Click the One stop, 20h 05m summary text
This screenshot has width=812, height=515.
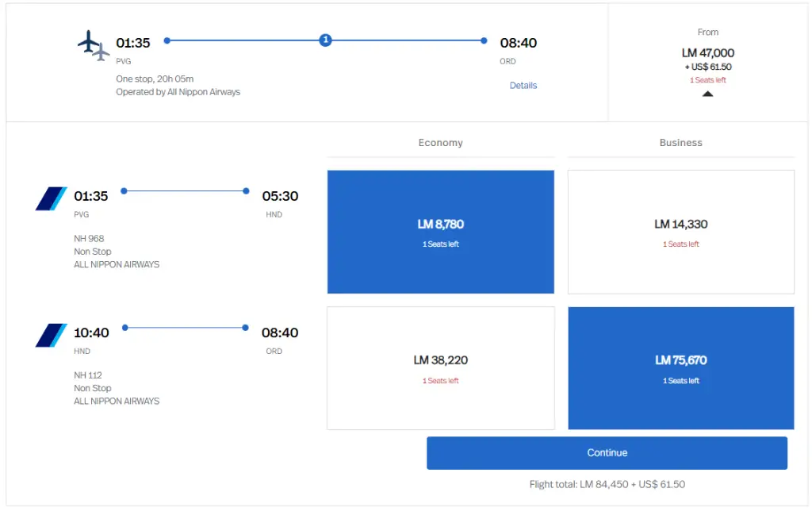coord(155,79)
